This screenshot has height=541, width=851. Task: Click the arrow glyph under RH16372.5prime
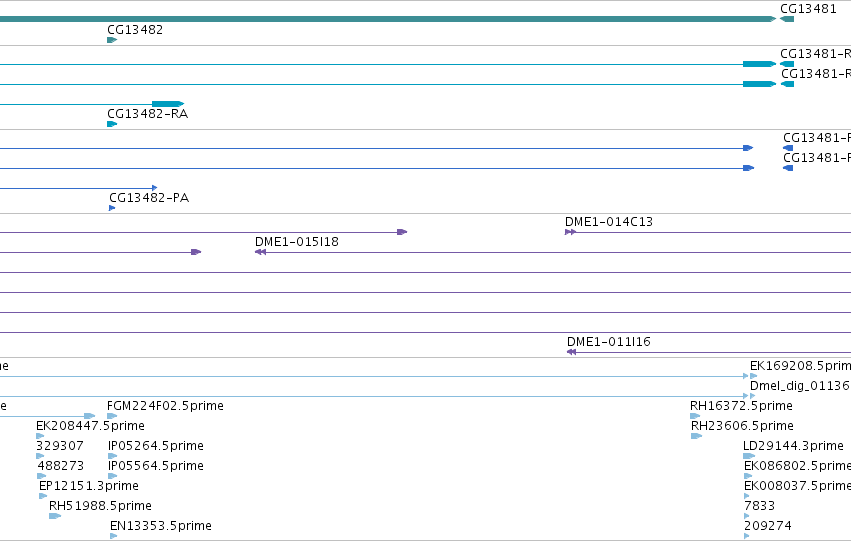695,416
